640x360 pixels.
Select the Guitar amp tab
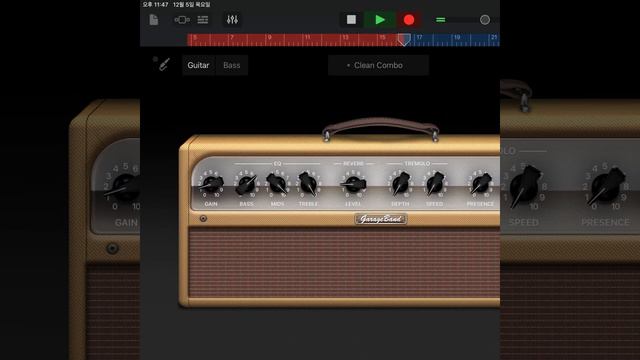coord(198,65)
